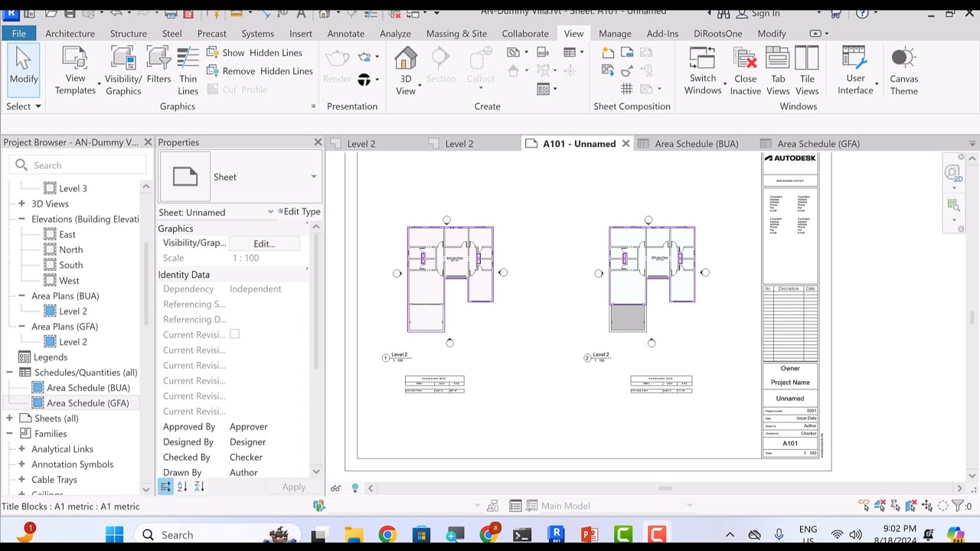Arrange windows with Tab Views
980x551 pixels.
778,70
